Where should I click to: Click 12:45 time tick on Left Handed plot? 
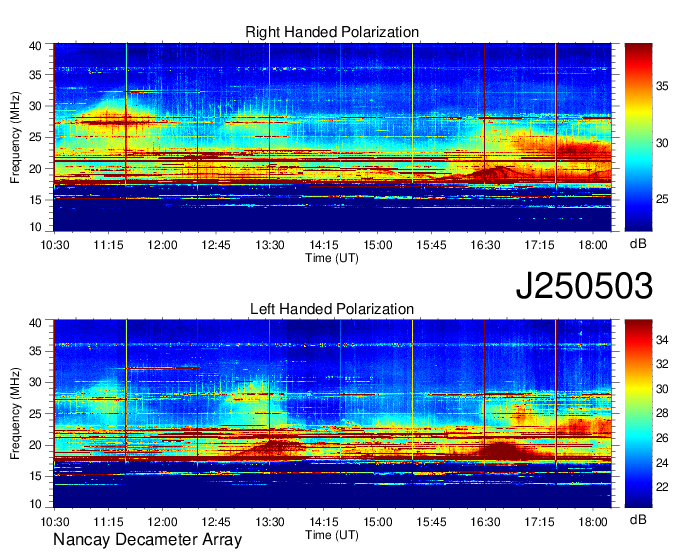216,522
